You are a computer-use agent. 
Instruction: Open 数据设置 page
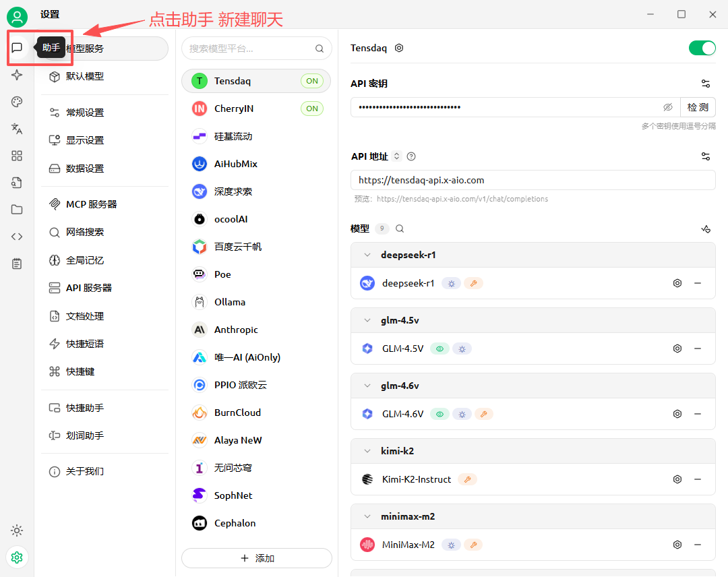click(104, 168)
